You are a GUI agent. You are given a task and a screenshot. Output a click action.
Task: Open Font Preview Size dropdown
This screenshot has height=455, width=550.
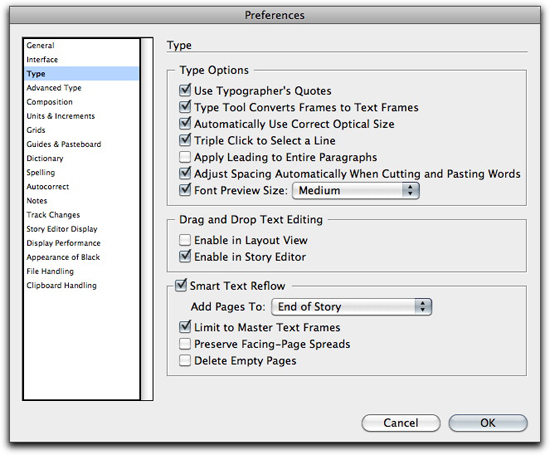[356, 190]
